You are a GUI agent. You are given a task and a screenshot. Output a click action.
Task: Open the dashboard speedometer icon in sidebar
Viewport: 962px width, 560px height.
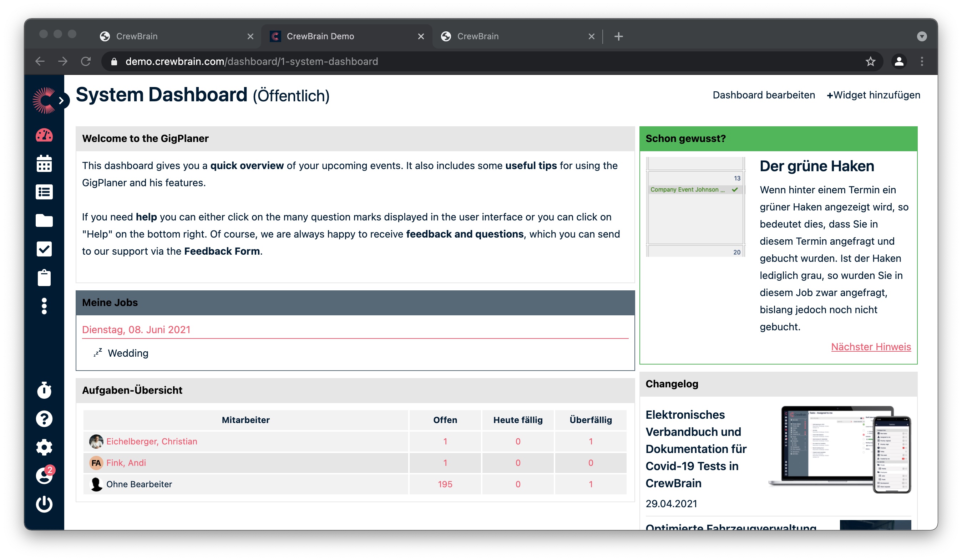pos(44,136)
